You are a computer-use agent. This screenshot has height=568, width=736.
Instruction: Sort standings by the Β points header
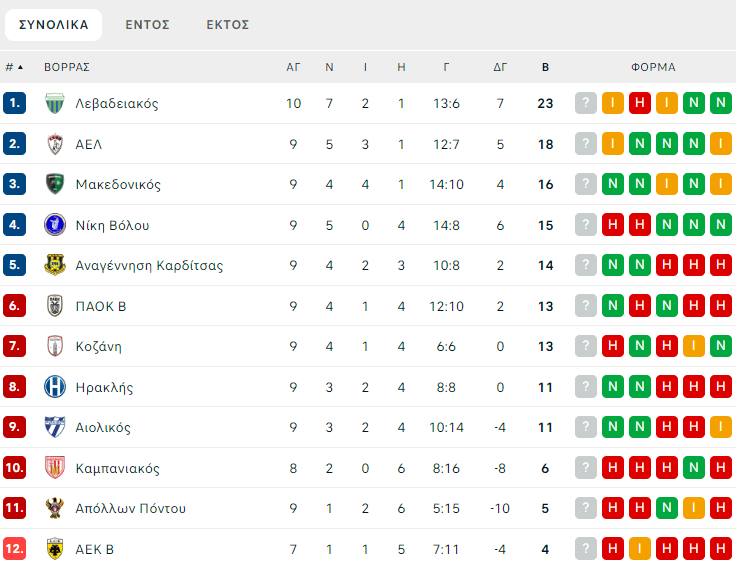point(545,67)
